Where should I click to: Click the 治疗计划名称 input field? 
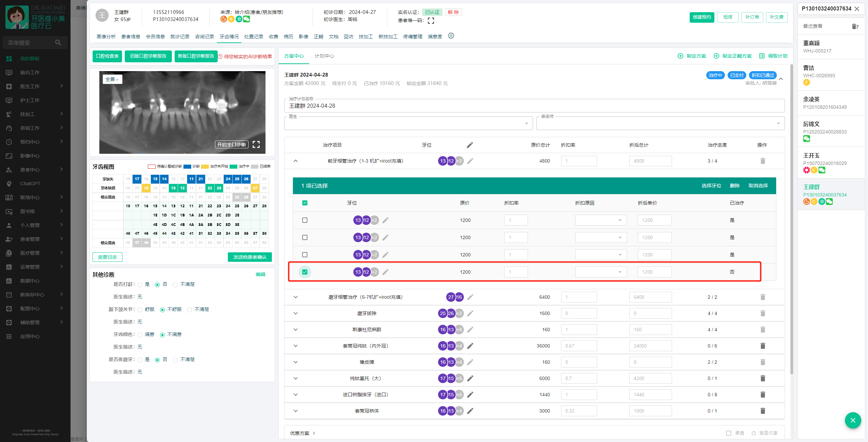(x=534, y=106)
